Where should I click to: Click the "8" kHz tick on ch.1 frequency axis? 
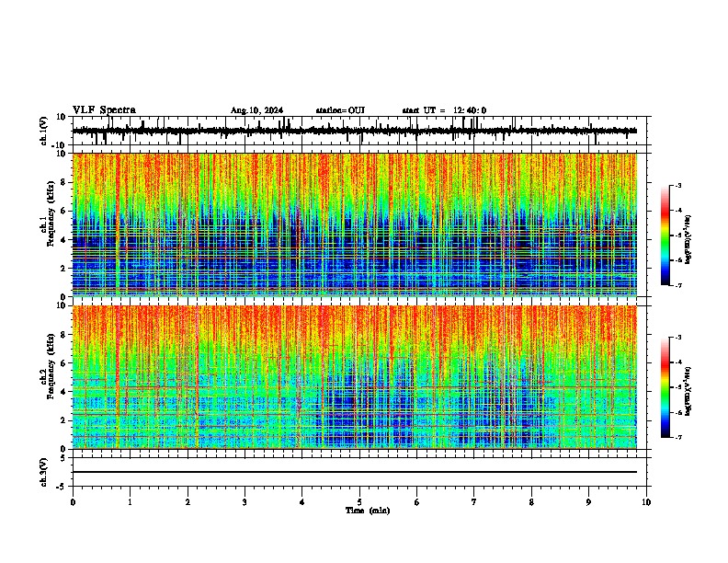pyautogui.click(x=63, y=182)
